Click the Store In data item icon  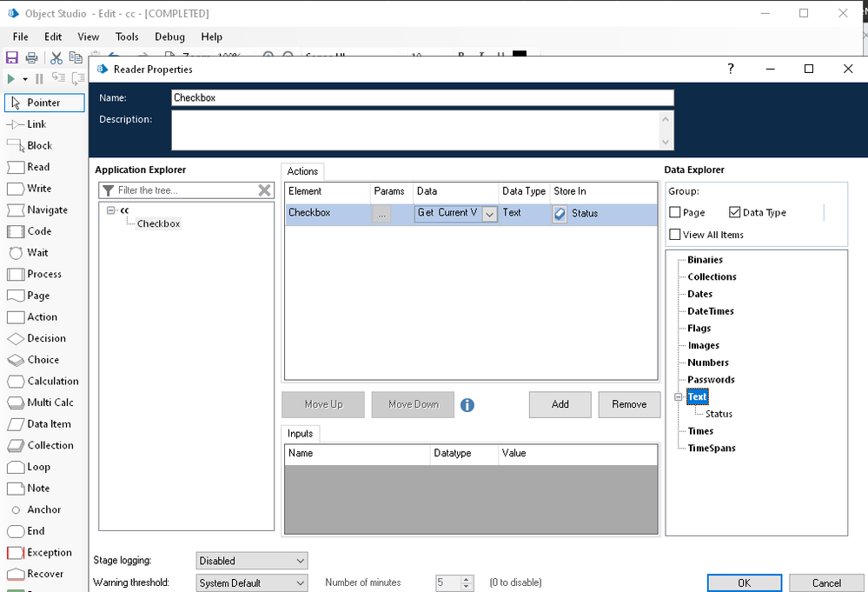point(560,214)
